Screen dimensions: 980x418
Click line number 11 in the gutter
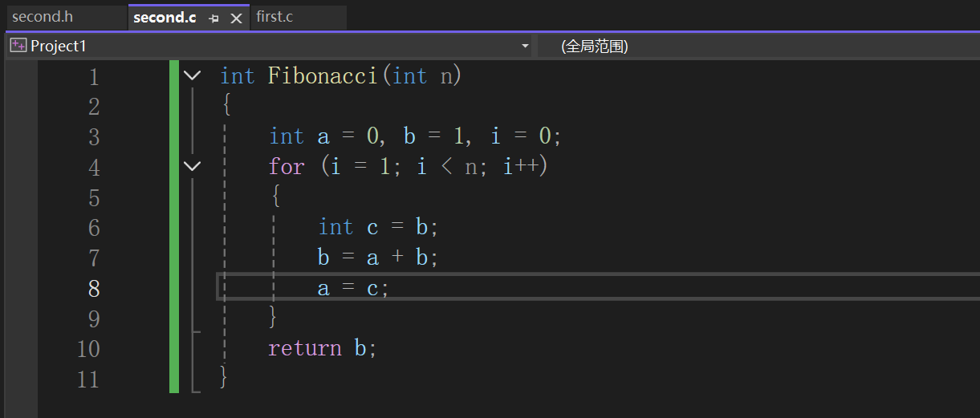click(88, 379)
